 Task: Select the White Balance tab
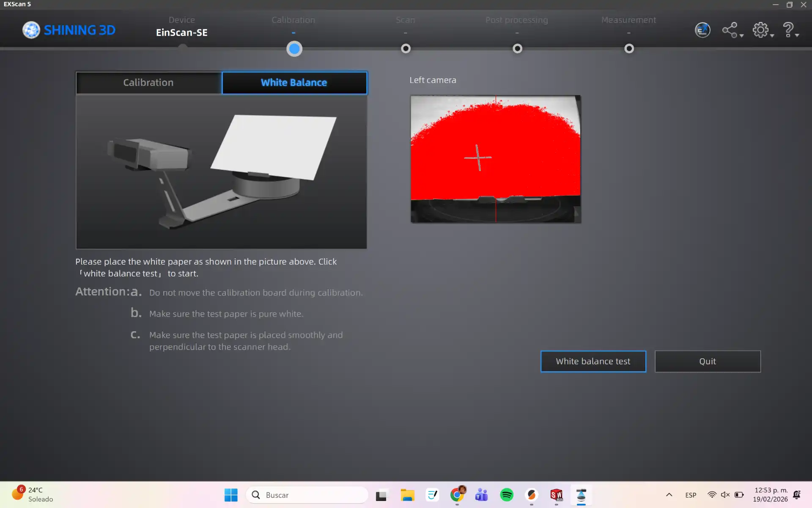pos(294,83)
